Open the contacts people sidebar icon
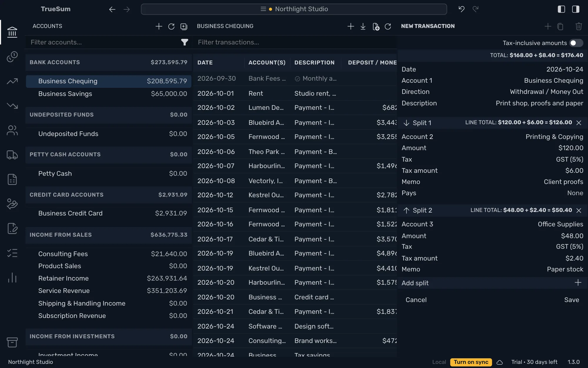This screenshot has height=368, width=588. (12, 130)
